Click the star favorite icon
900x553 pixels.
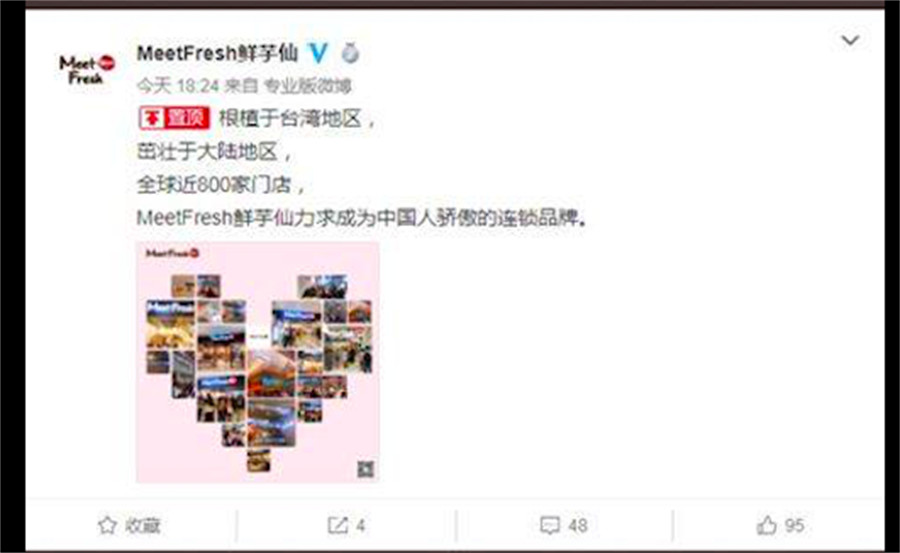click(x=107, y=525)
